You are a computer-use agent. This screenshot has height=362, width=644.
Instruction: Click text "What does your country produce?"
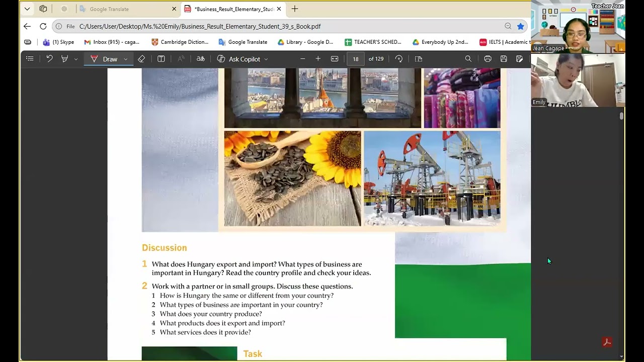click(x=211, y=314)
